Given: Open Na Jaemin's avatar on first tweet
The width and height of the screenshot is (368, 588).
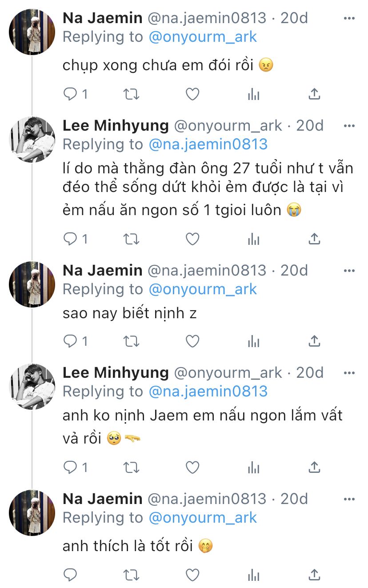Looking at the screenshot, I should [32, 32].
